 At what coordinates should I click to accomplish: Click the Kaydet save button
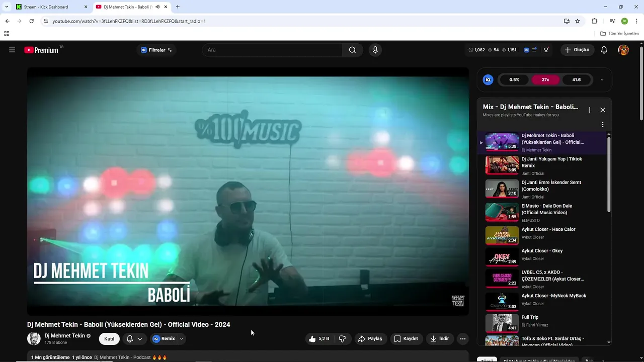tap(406, 339)
